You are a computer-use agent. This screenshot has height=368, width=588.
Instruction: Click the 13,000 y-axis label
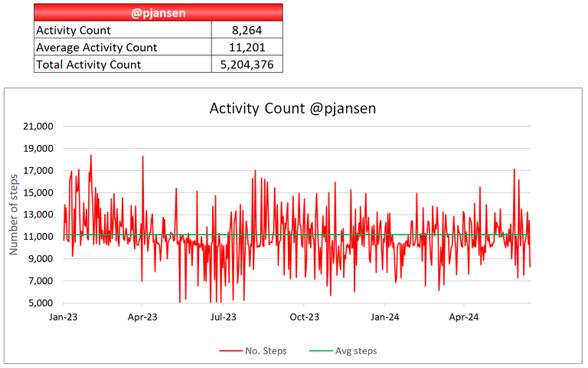[x=38, y=215]
